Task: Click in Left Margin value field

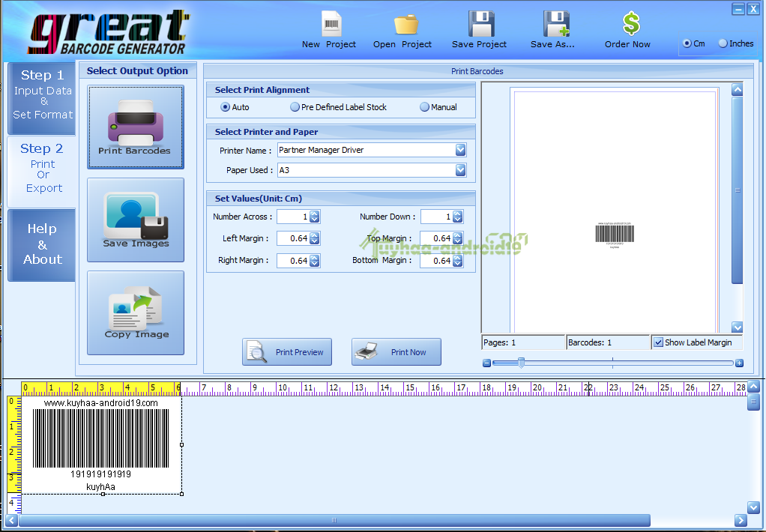Action: tap(293, 238)
